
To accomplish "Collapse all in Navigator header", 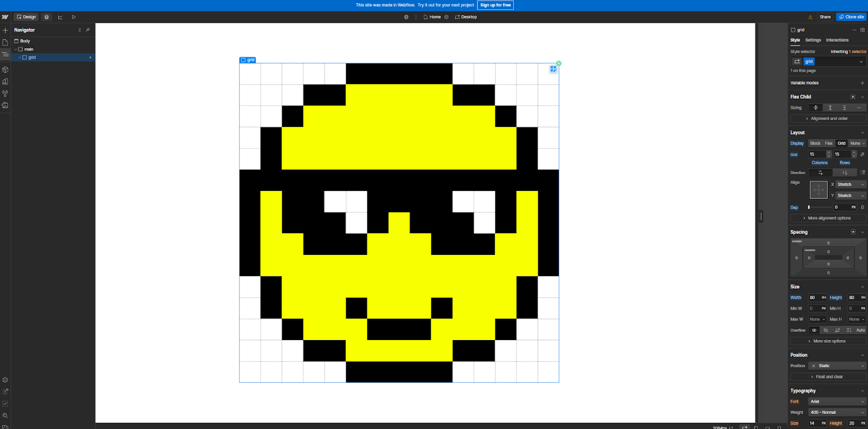I will (x=80, y=30).
